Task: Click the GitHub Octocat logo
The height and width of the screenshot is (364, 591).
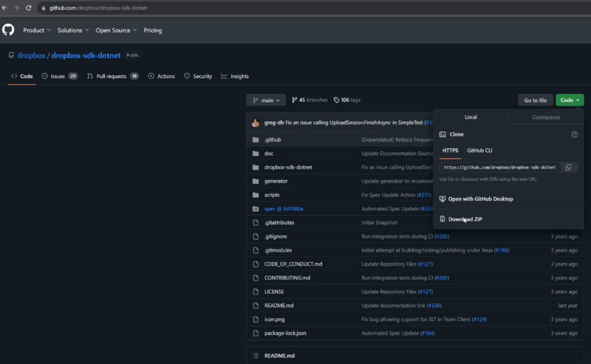Action: 8,30
